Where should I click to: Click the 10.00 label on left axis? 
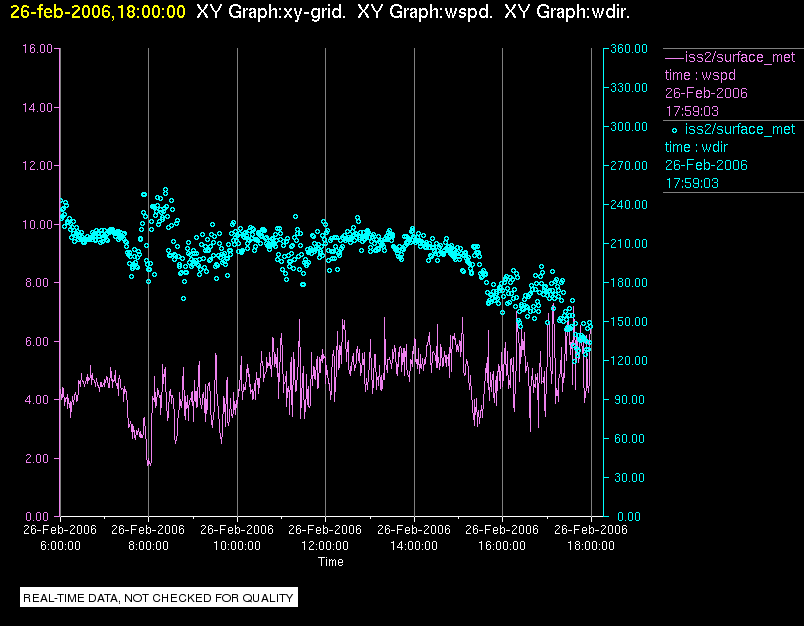tap(37, 225)
